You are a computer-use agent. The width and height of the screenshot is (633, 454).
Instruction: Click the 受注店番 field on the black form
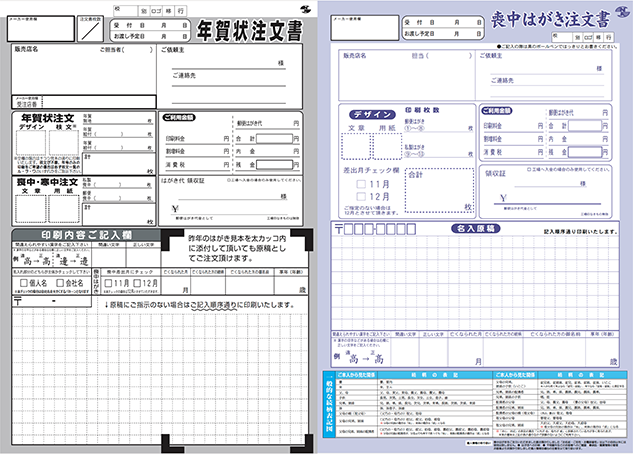60,103
